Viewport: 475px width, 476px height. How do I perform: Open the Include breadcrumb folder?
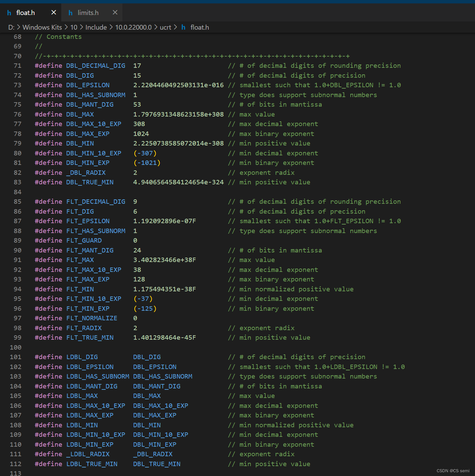[x=96, y=27]
